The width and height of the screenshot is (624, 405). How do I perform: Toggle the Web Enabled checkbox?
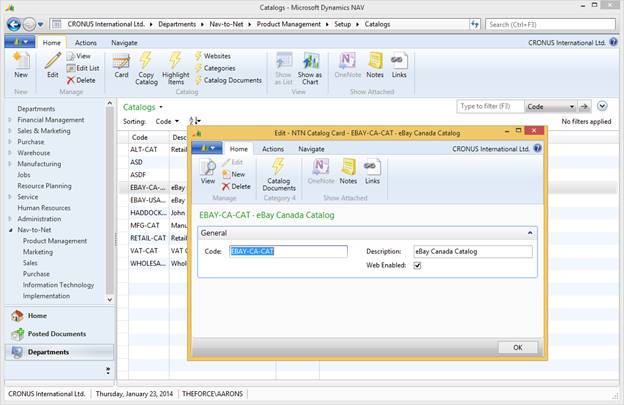[417, 265]
